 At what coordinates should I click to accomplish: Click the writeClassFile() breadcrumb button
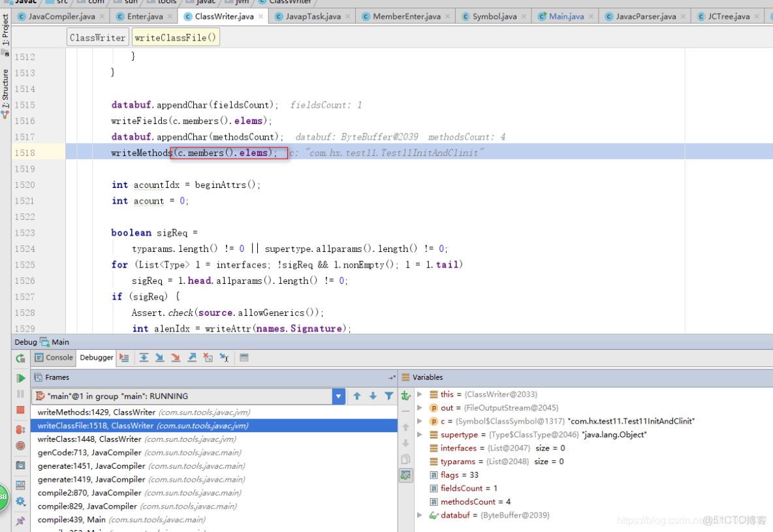(x=176, y=37)
